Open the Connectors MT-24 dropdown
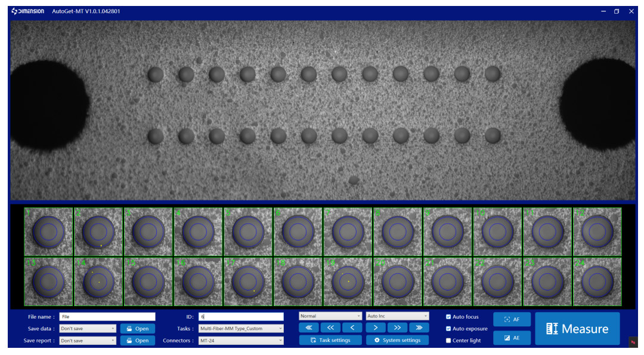This screenshot has height=355, width=644. point(241,341)
